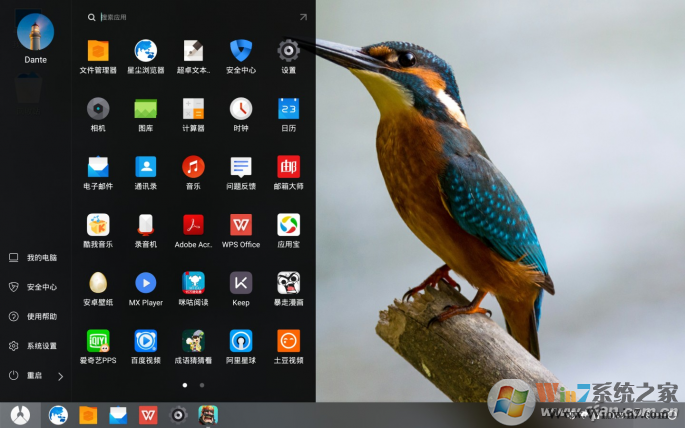This screenshot has height=428, width=685.
Task: Launch the 爱奇艺PPS video app
Action: [x=98, y=341]
